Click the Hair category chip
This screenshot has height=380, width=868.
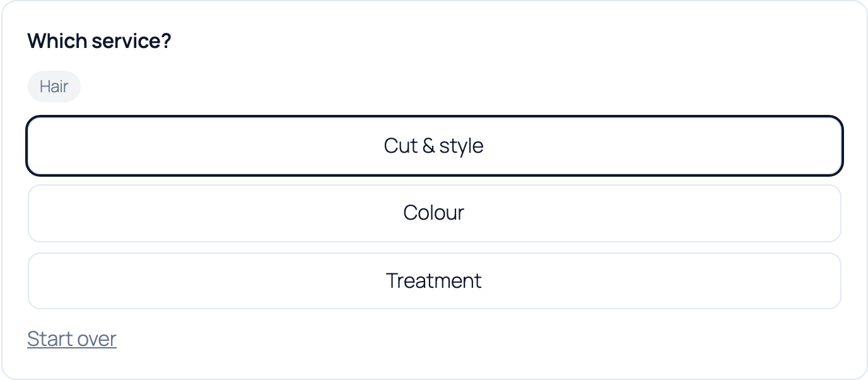click(54, 86)
